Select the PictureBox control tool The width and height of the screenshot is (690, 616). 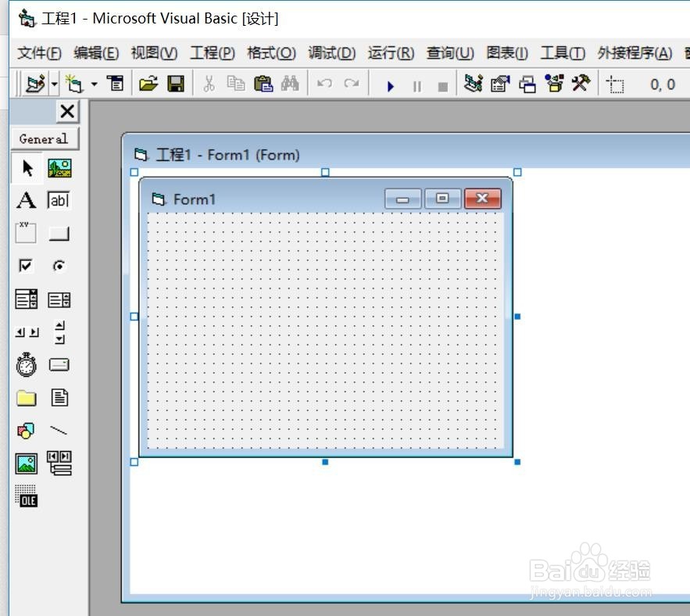coord(59,168)
